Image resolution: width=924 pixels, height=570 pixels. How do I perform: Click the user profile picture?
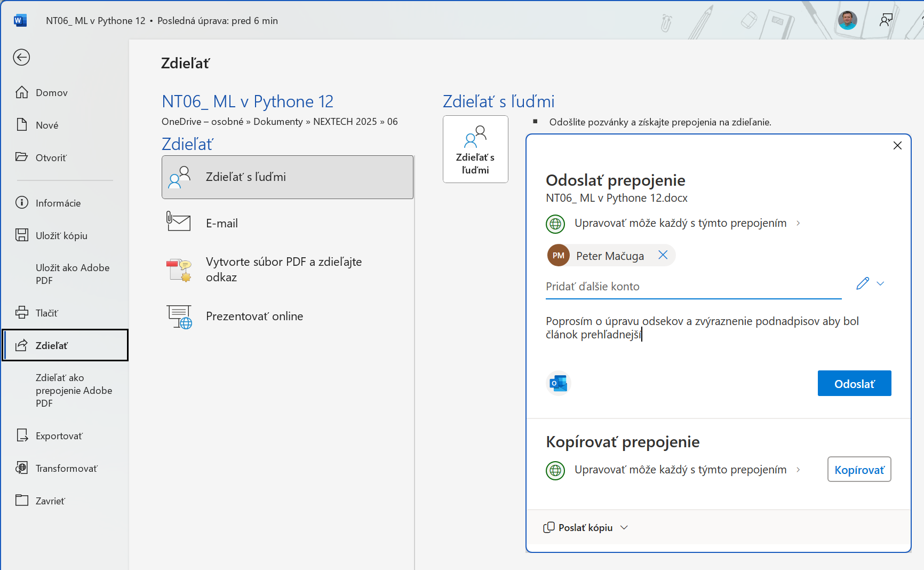tap(847, 20)
